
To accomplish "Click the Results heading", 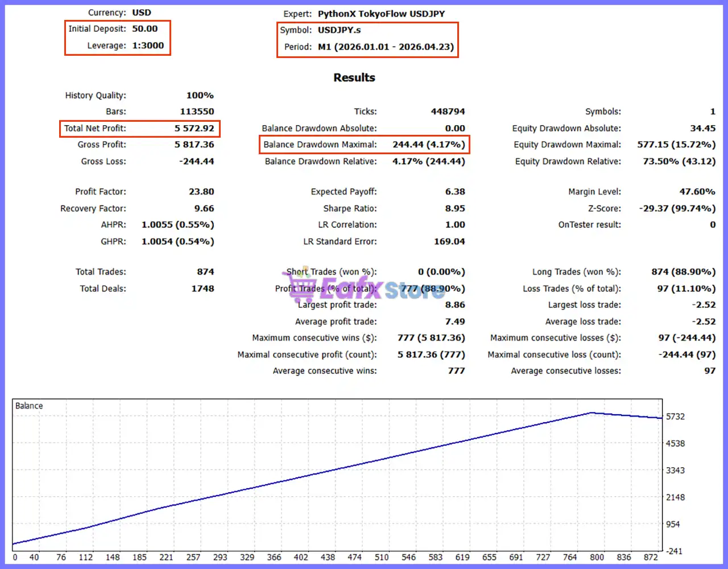I will point(354,77).
